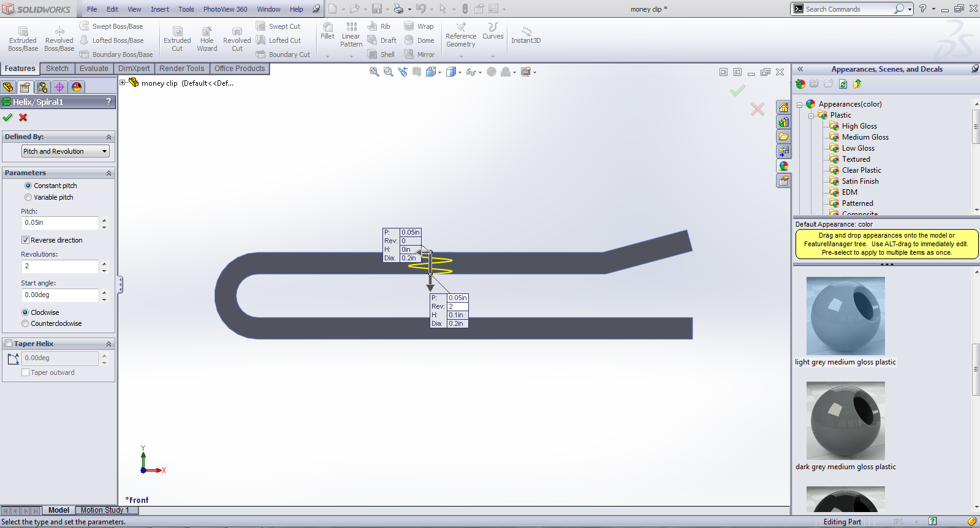Open the PhotoView 360 menu
Image resolution: width=980 pixels, height=528 pixels.
[225, 9]
